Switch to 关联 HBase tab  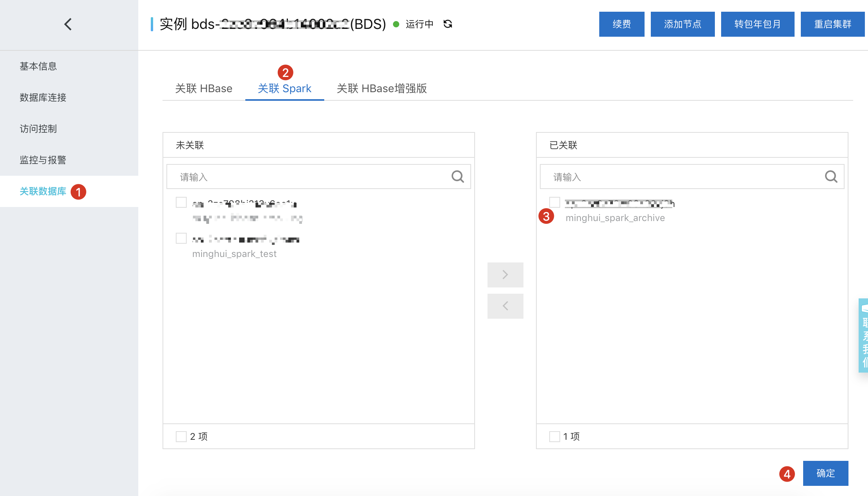(x=204, y=89)
